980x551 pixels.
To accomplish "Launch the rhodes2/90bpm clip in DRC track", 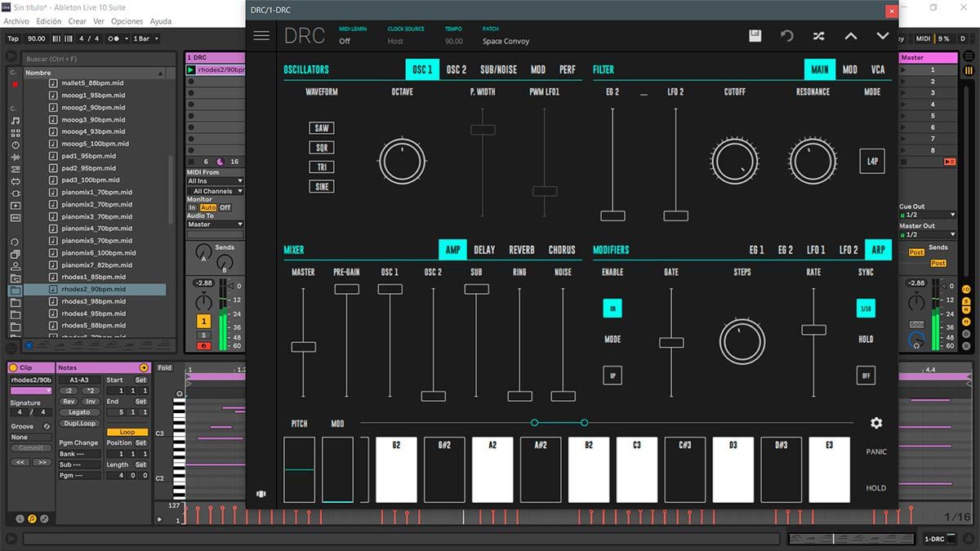I will [190, 70].
